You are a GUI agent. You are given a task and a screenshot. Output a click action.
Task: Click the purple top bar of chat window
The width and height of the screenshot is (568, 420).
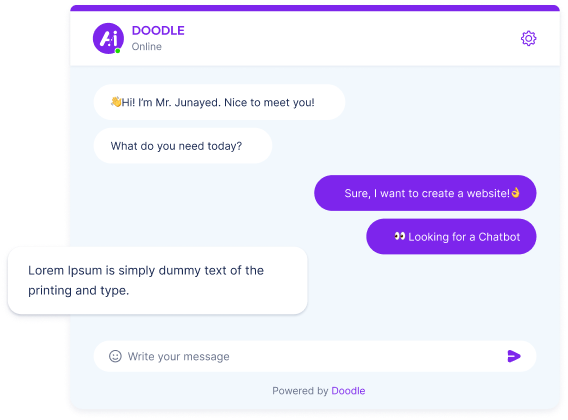tap(315, 8)
